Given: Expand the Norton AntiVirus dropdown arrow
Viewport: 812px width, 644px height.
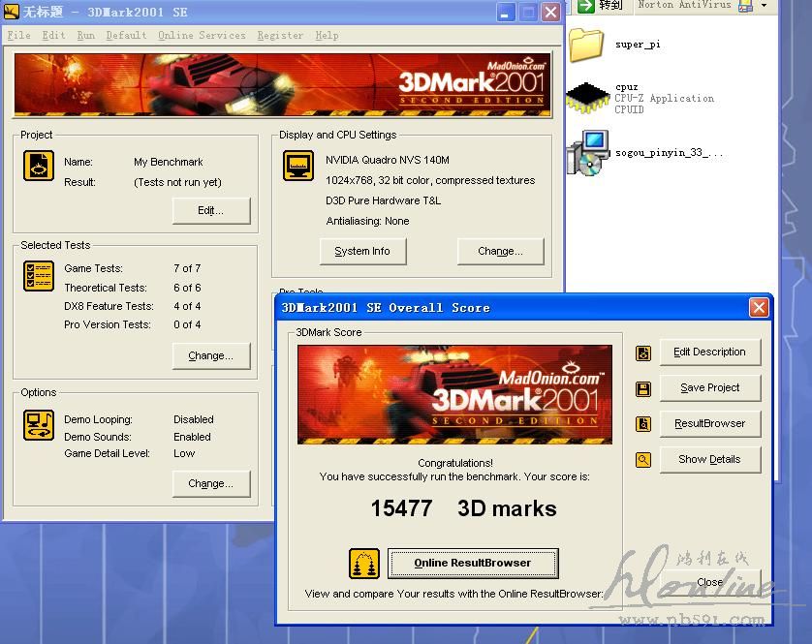Looking at the screenshot, I should tap(764, 6).
